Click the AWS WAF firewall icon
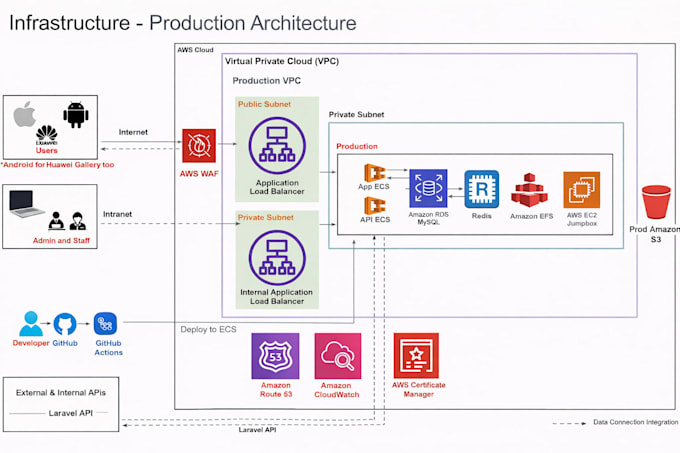 tap(199, 146)
